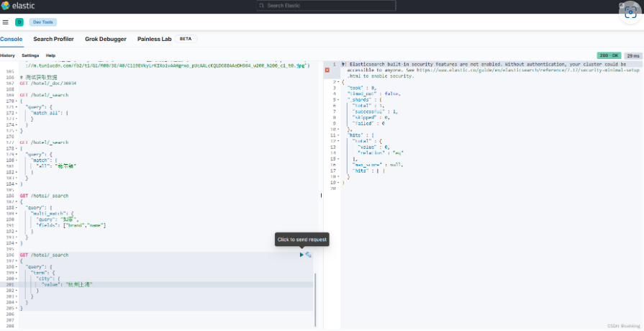Open the Painless Lab tab
Screen dimensions: 644x331
(154, 39)
